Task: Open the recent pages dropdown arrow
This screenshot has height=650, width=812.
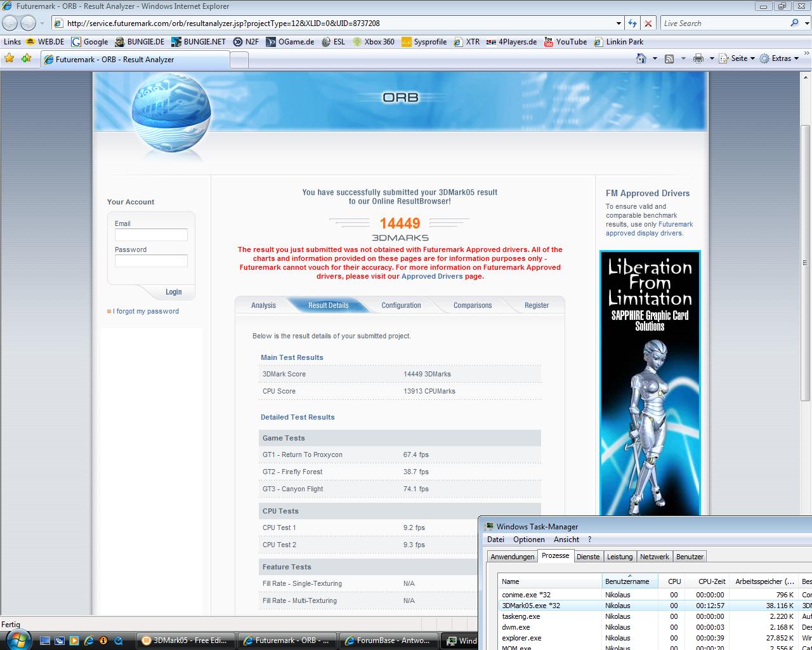Action: [x=42, y=23]
